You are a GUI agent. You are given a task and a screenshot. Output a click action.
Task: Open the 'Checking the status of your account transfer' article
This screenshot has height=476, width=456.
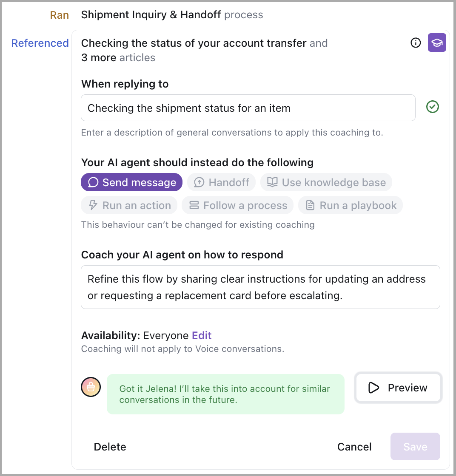[x=194, y=43]
